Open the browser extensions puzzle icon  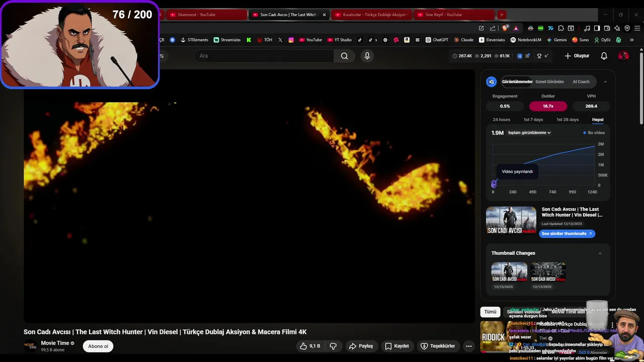561,28
